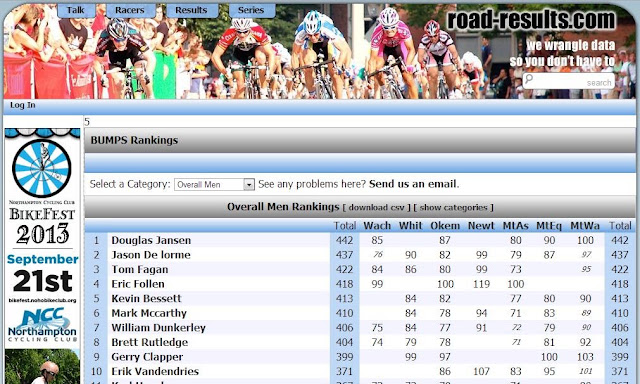This screenshot has width=640, height=384.
Task: Click the bikefest.nohobikeclub.org link
Action: coord(42,300)
